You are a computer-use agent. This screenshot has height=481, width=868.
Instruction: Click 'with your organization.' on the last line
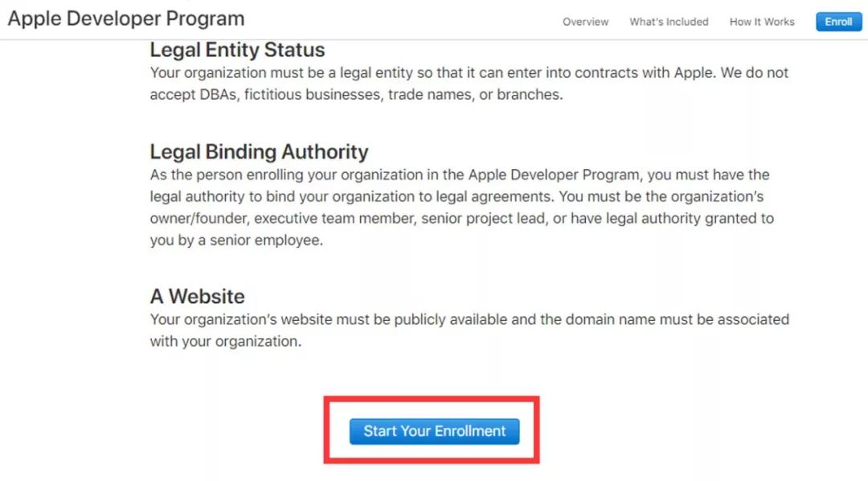click(x=224, y=341)
